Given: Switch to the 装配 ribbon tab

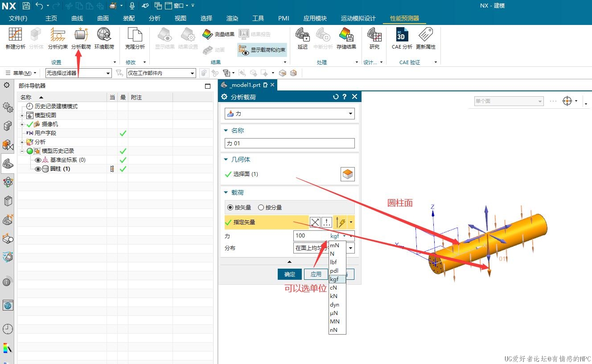Looking at the screenshot, I should 129,18.
